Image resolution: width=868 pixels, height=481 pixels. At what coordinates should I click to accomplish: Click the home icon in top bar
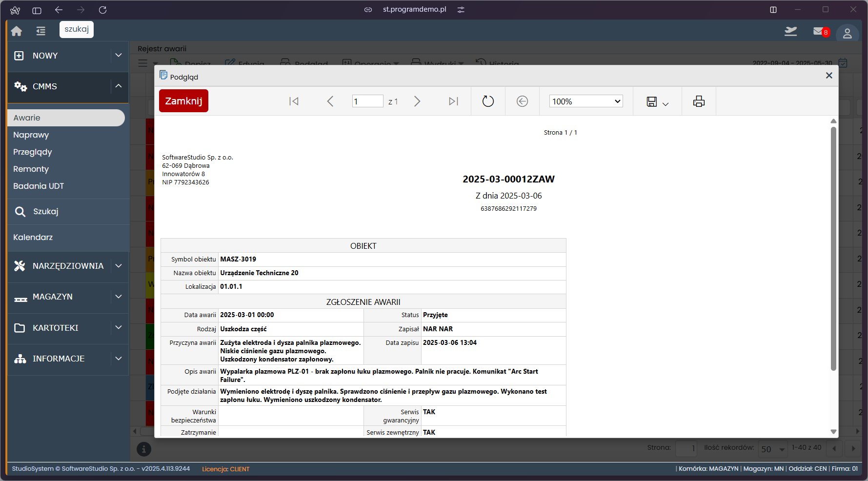17,31
